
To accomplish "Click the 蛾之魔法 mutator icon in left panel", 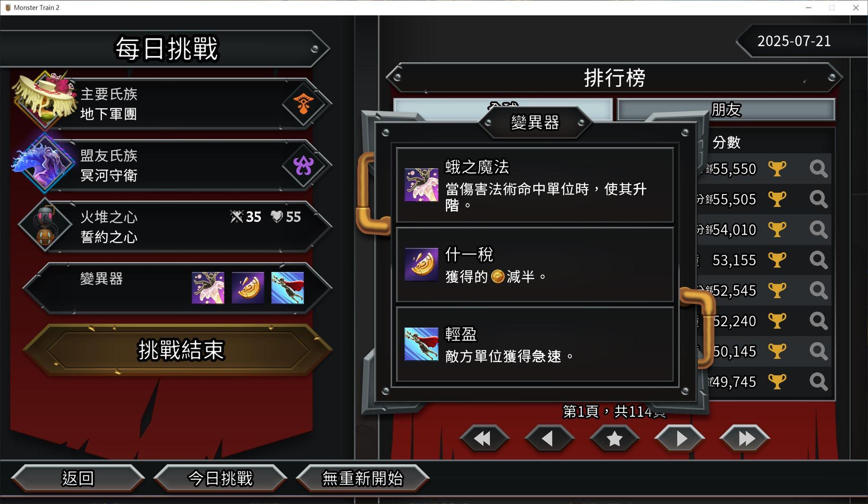I will pyautogui.click(x=208, y=288).
